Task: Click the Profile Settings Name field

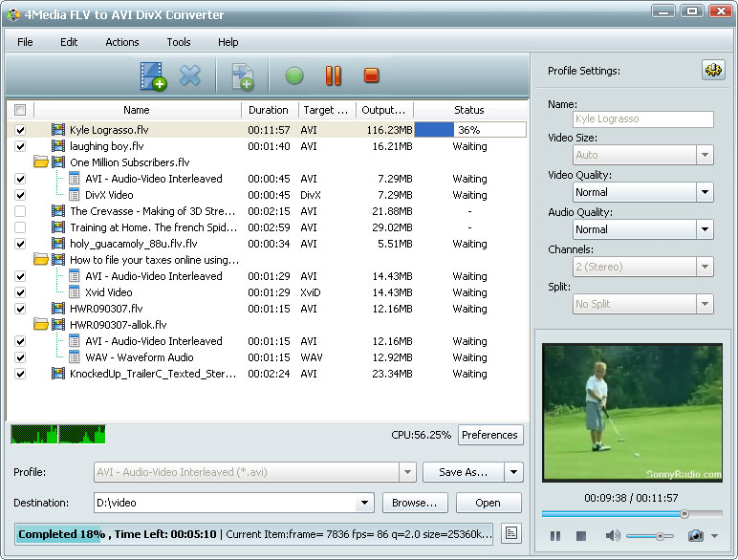Action: point(643,118)
